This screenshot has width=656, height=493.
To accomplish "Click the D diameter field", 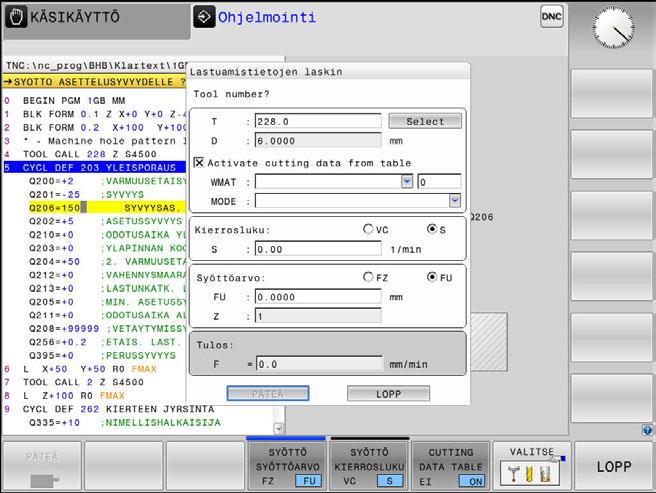I will click(x=318, y=141).
